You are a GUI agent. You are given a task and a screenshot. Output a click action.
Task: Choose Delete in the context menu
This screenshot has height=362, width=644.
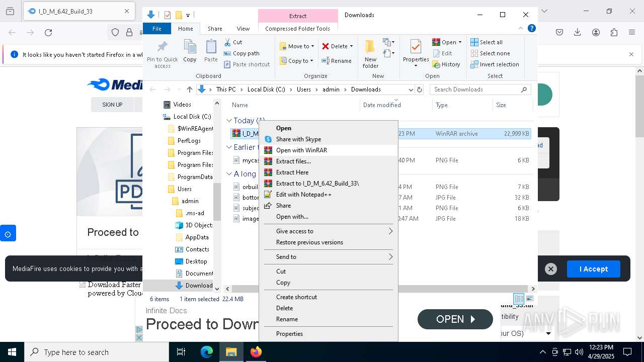pos(329,308)
